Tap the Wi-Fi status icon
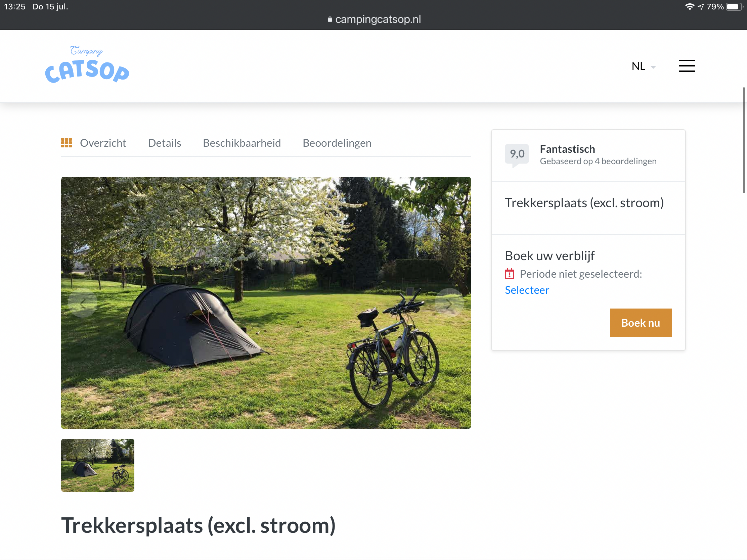The width and height of the screenshot is (747, 560). pos(689,7)
